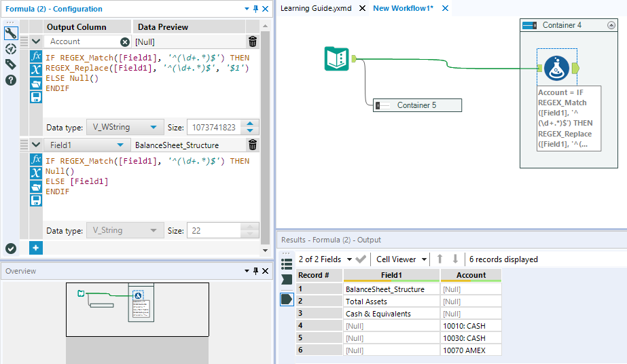Open the Navigation tab compass icon

click(x=11, y=49)
